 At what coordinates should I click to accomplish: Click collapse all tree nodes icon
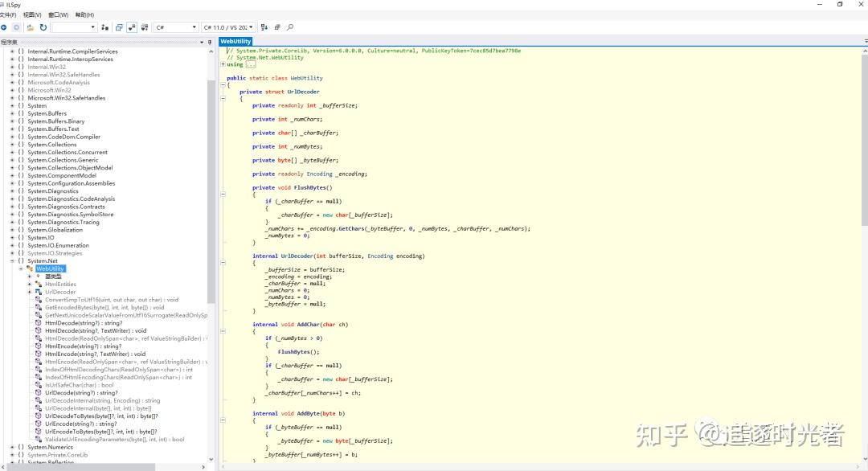coord(277,27)
